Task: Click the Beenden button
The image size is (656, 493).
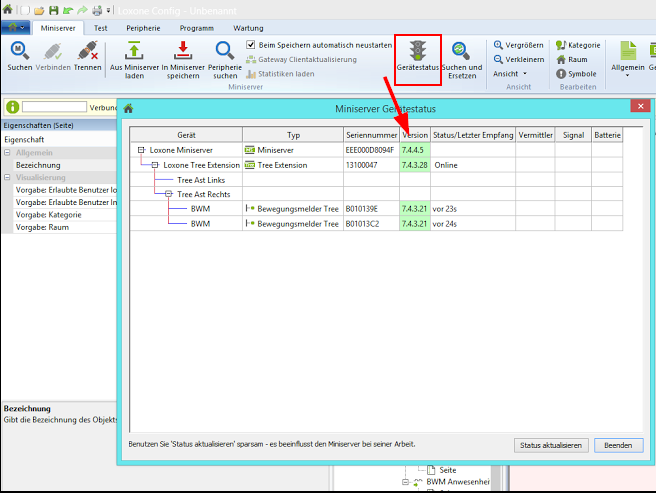Action: [x=618, y=445]
